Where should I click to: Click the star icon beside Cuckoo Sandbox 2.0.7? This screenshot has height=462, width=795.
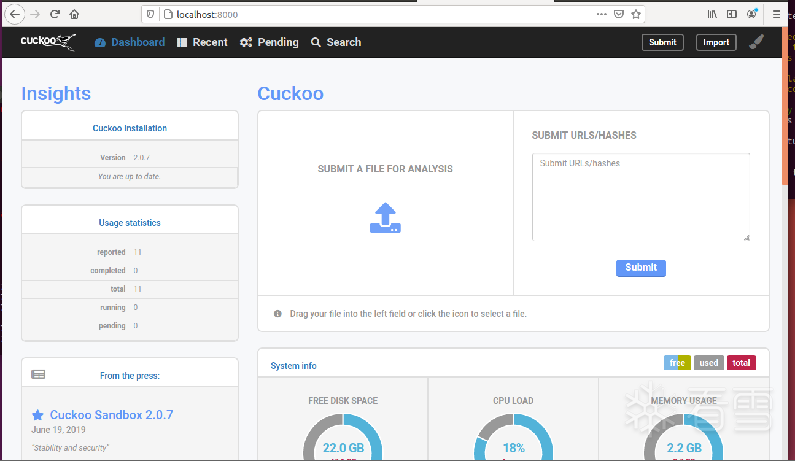(38, 415)
